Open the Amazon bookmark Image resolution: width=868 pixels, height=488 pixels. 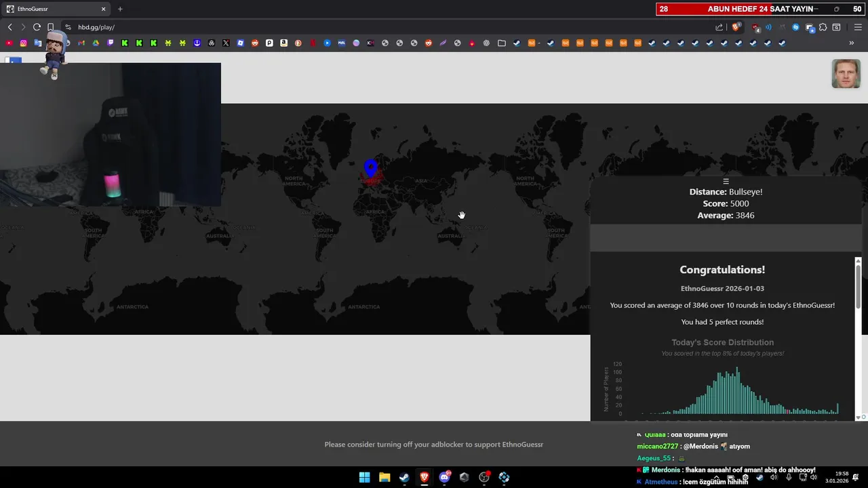[284, 43]
